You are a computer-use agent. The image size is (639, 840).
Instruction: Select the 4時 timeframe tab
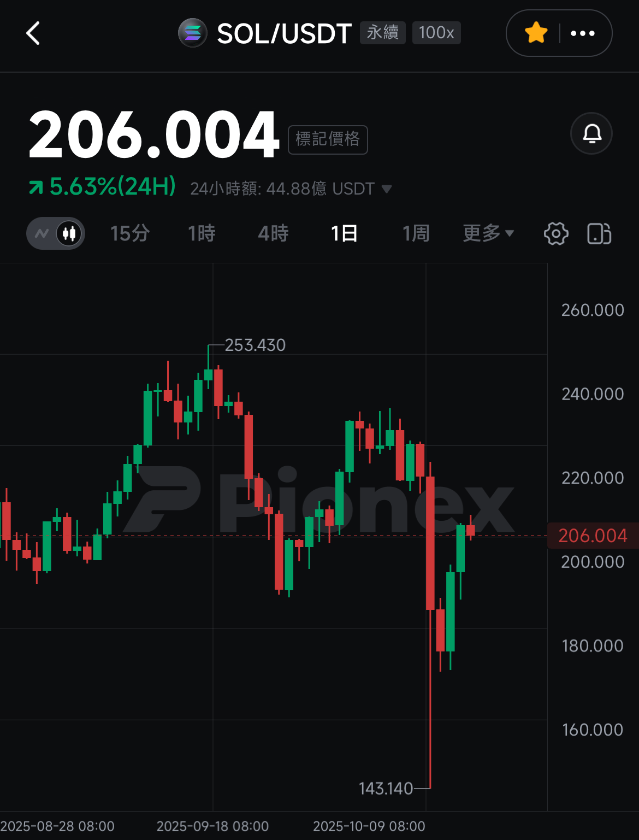point(273,233)
